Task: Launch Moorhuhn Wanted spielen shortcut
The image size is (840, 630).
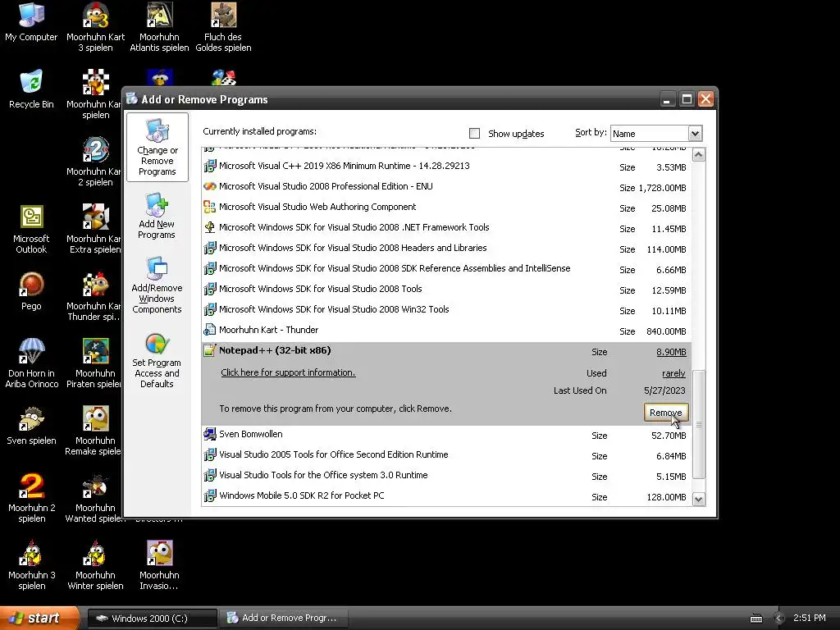Action: 94,498
